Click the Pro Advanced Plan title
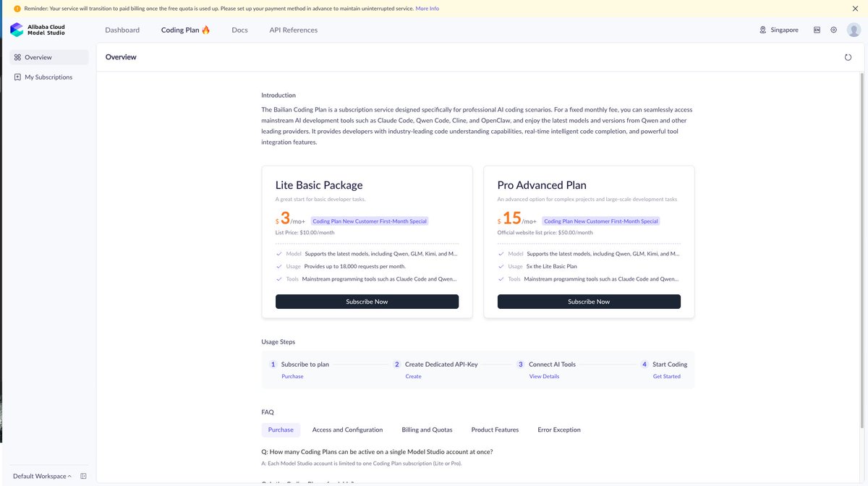 tap(542, 185)
